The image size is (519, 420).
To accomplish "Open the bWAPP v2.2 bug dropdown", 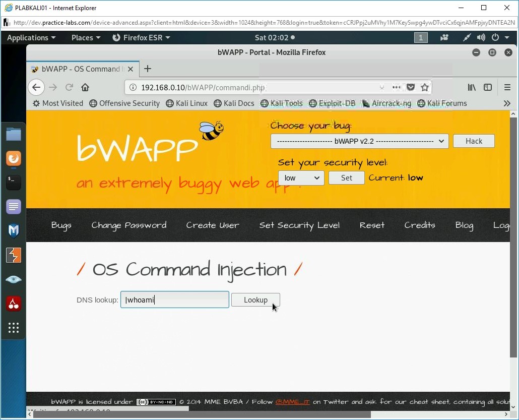I will click(359, 141).
